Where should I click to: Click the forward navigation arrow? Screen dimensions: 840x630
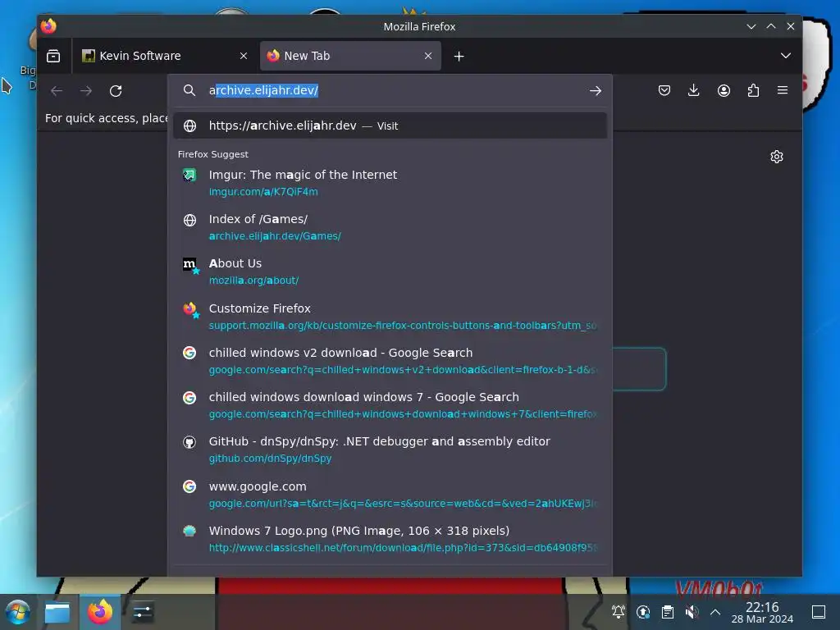[x=86, y=91]
